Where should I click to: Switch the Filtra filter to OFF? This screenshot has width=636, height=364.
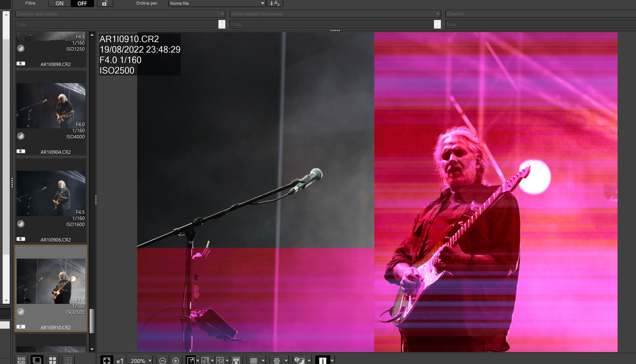coord(82,3)
